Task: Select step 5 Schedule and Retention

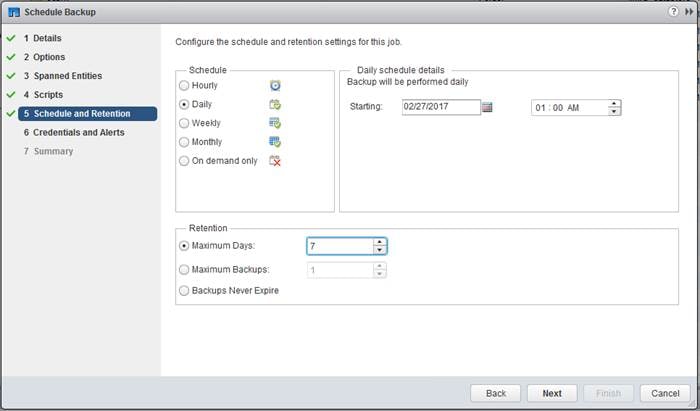Action: coord(88,114)
